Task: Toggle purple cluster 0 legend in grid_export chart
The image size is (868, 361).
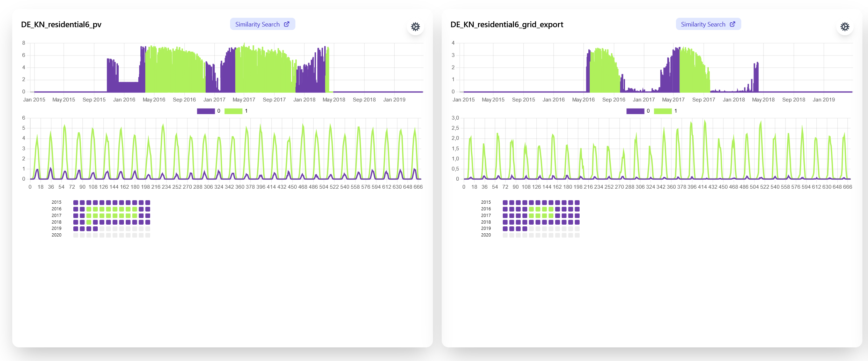Action: click(635, 111)
